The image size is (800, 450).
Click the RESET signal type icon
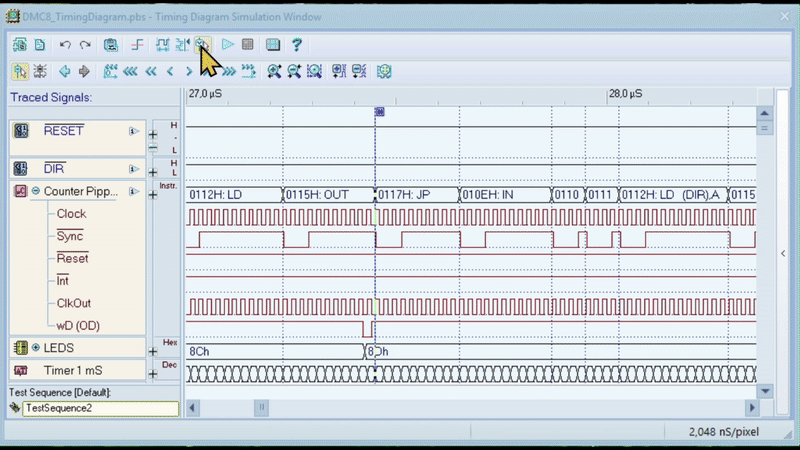21,131
